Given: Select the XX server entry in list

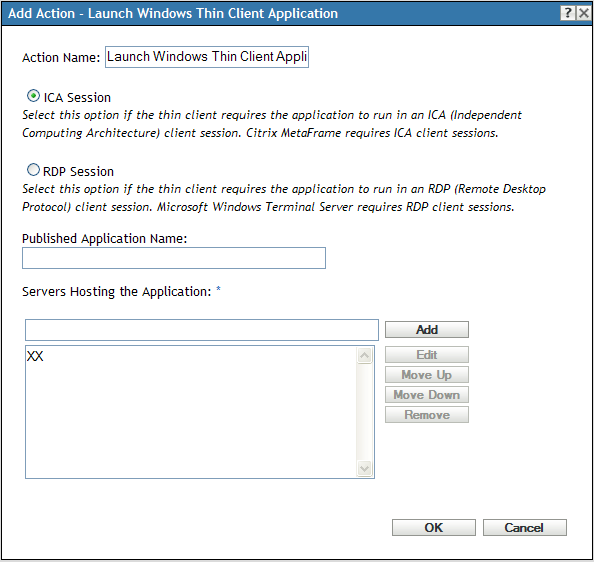Looking at the screenshot, I should [x=35, y=356].
